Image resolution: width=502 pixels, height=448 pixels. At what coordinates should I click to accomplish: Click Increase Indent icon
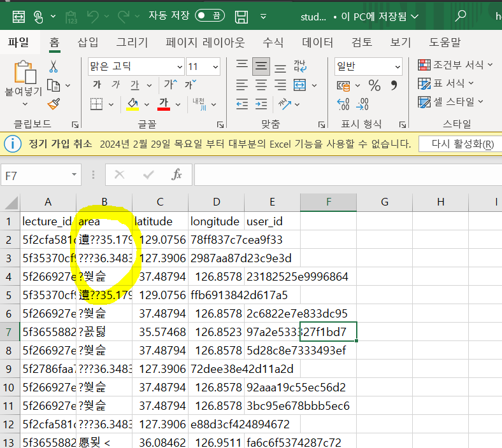(261, 104)
